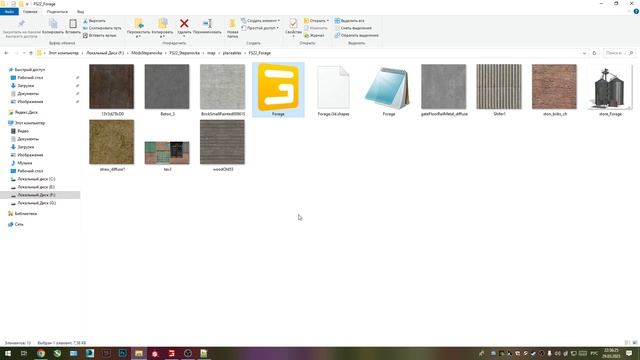Select the yellow GIANTS Editor Forage file
This screenshot has width=640, height=360.
tap(278, 89)
